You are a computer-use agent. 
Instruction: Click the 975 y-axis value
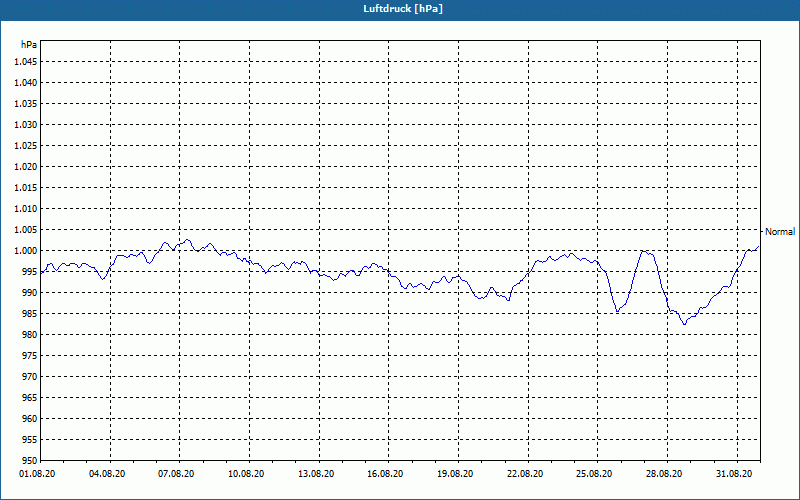click(x=30, y=356)
